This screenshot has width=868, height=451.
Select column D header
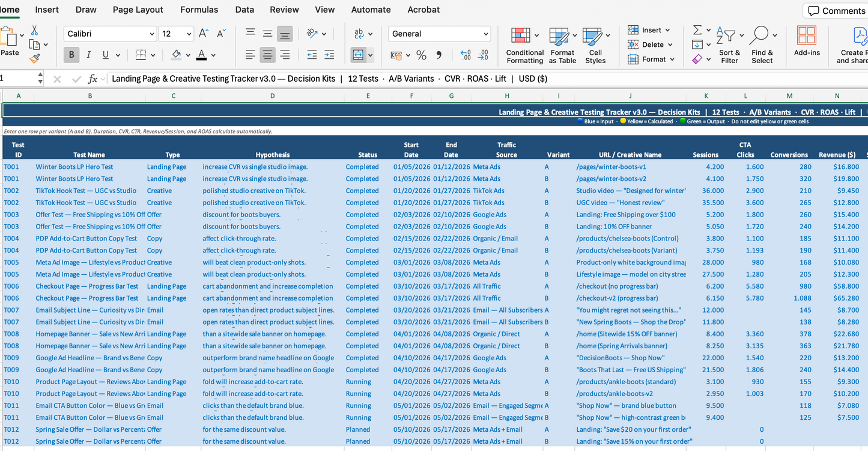pyautogui.click(x=272, y=96)
